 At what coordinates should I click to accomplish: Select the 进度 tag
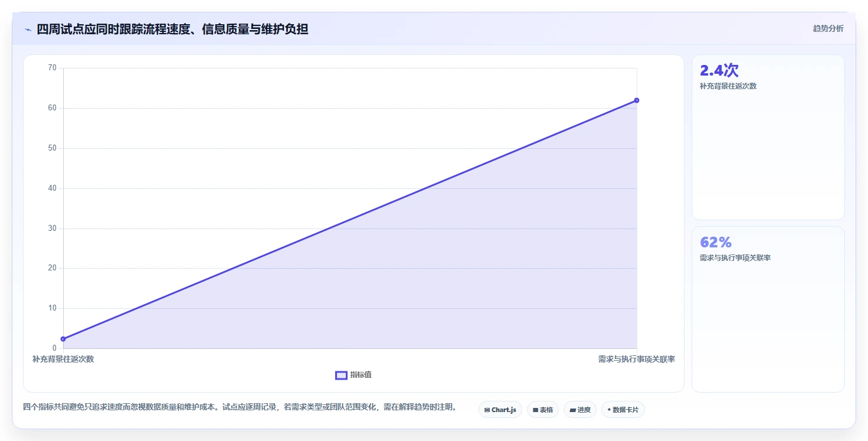579,410
